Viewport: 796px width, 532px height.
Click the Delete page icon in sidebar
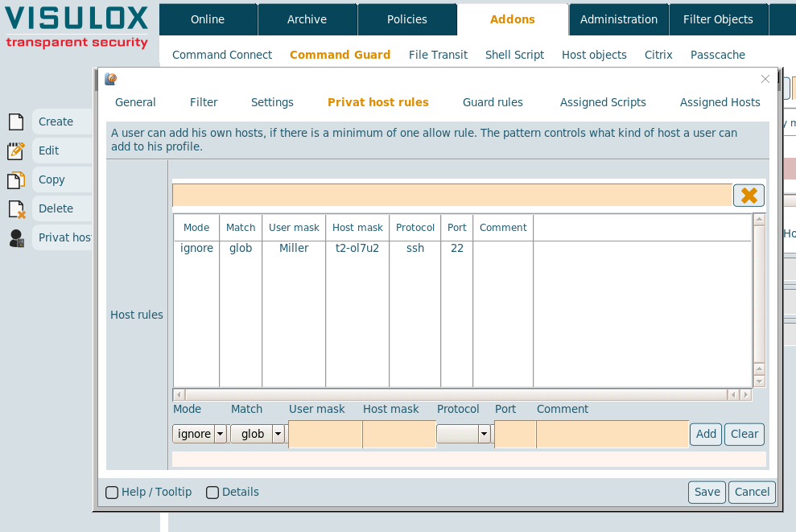tap(16, 209)
